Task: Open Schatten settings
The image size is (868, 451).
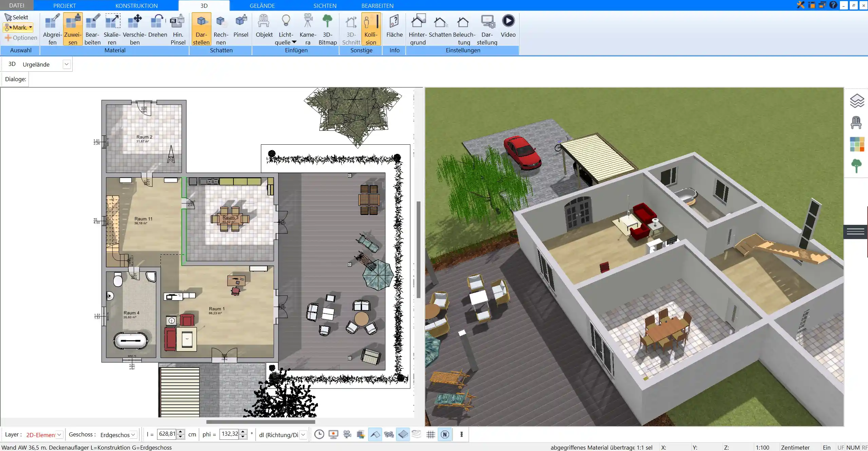Action: tap(440, 26)
